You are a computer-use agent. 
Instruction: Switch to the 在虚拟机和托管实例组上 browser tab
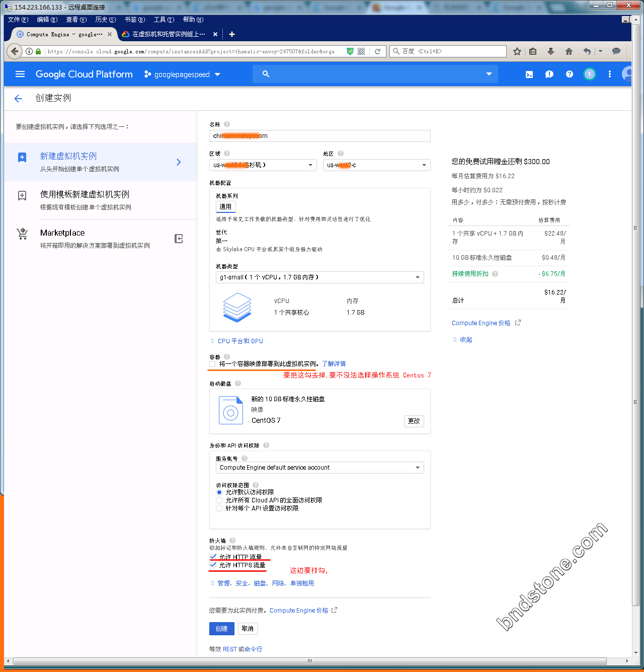169,34
